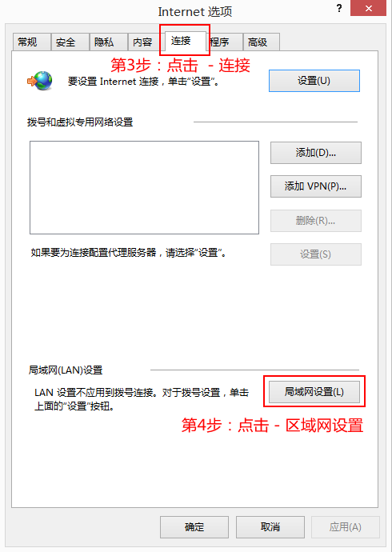
Task: Open 局域网设置(L) button
Action: pyautogui.click(x=314, y=392)
